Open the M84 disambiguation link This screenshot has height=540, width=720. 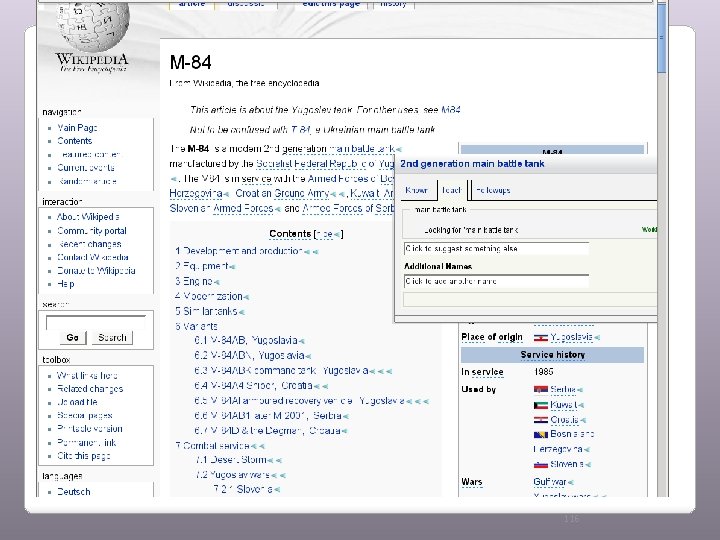pyautogui.click(x=450, y=110)
